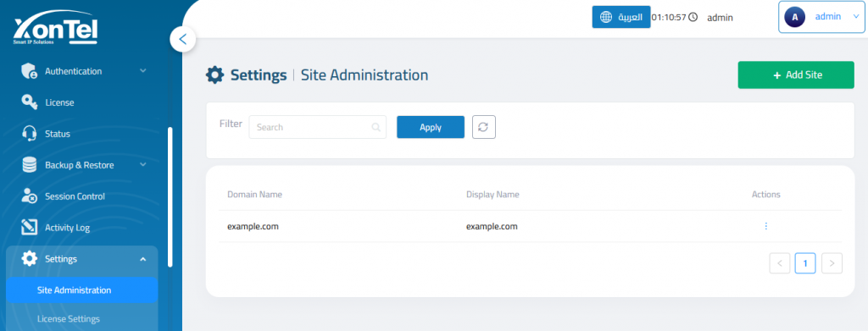Viewport: 868px width, 331px height.
Task: Switch language with the Arabic globe button
Action: [621, 17]
